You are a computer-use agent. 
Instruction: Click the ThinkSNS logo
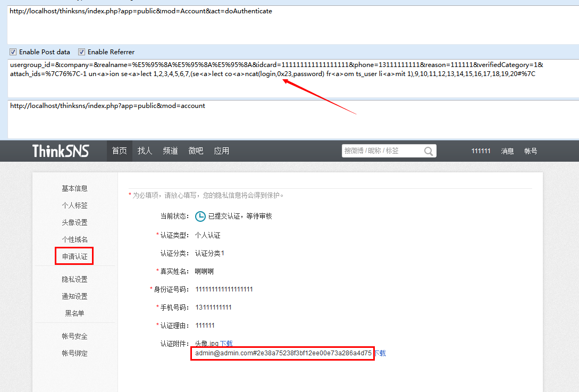tap(61, 151)
